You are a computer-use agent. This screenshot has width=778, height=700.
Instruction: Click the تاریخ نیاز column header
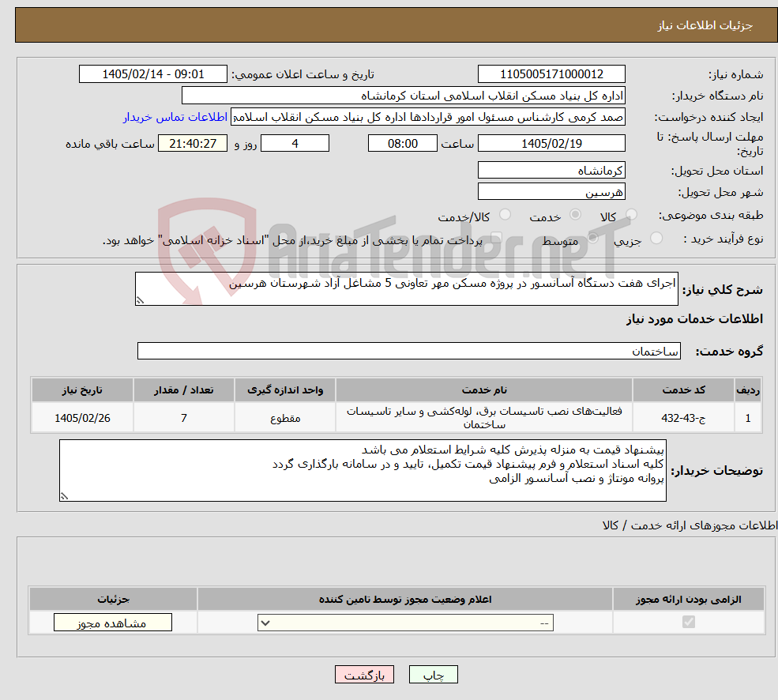tap(82, 390)
